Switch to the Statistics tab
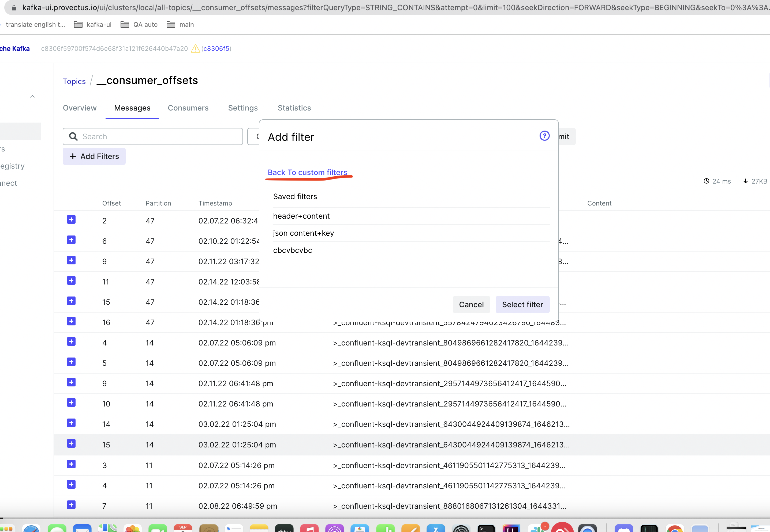Image resolution: width=770 pixels, height=532 pixels. point(294,108)
